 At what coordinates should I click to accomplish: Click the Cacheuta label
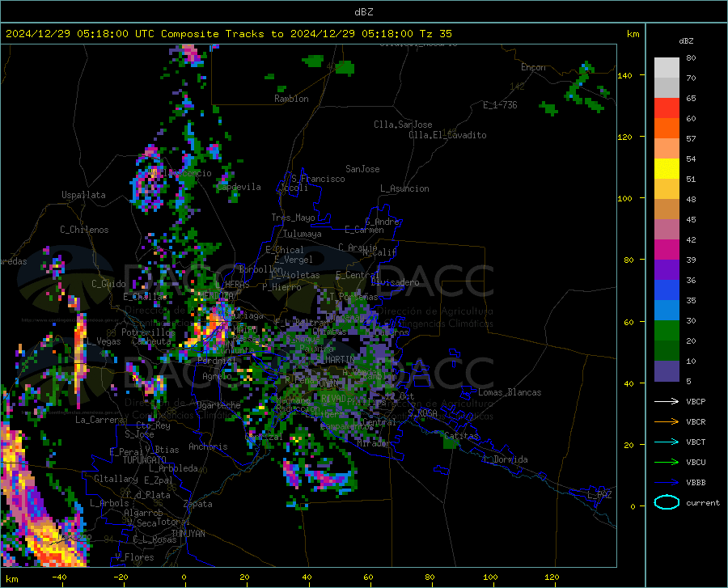152,341
